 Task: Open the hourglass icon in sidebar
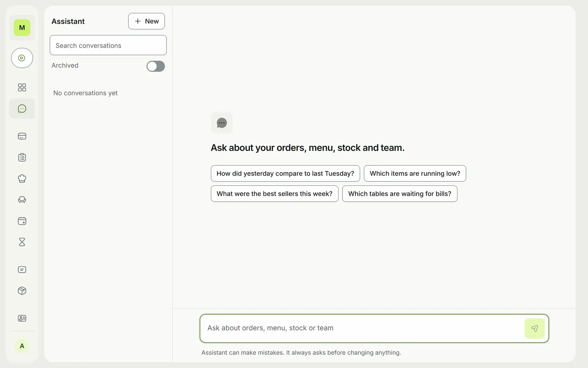[22, 242]
